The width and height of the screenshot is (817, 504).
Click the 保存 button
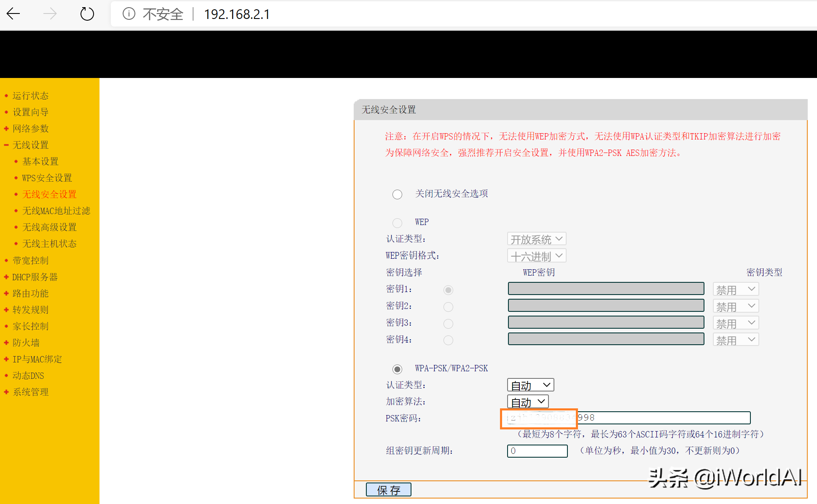[388, 490]
